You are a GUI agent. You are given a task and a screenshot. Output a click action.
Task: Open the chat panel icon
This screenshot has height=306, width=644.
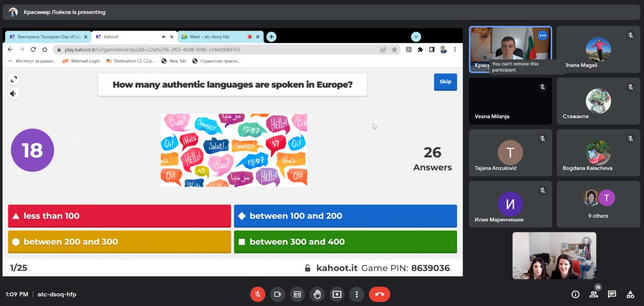coord(612,294)
